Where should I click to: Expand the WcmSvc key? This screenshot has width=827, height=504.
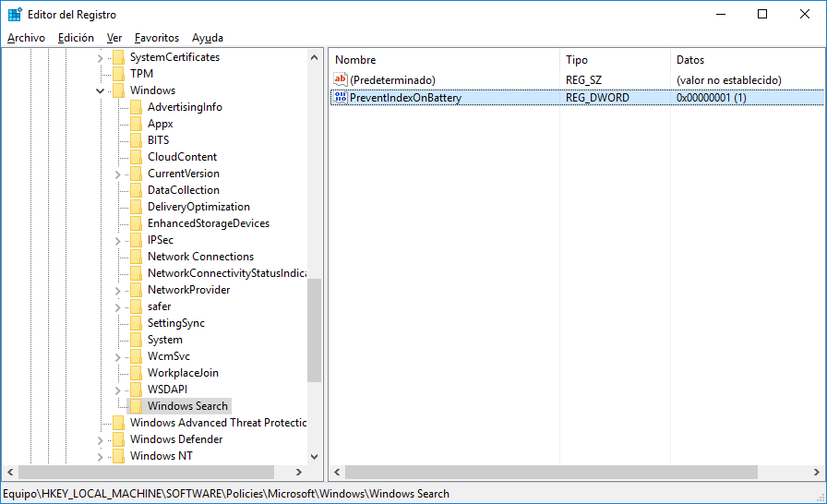[x=117, y=356]
